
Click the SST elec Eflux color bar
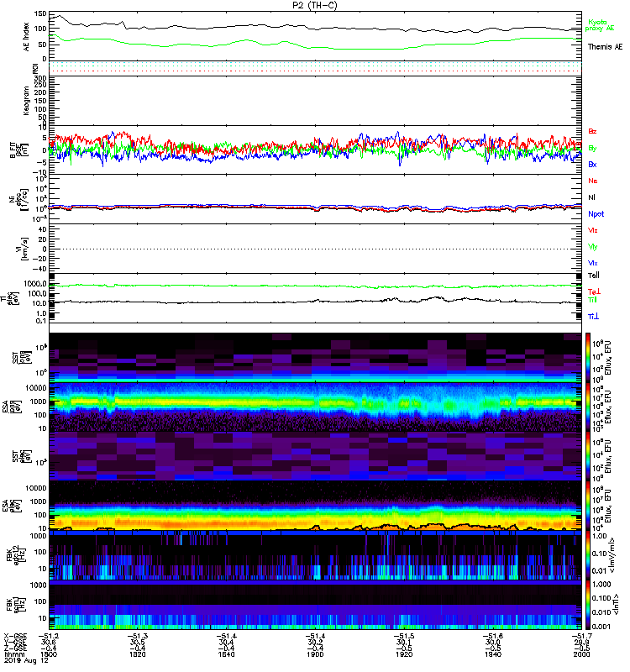pyautogui.click(x=588, y=456)
